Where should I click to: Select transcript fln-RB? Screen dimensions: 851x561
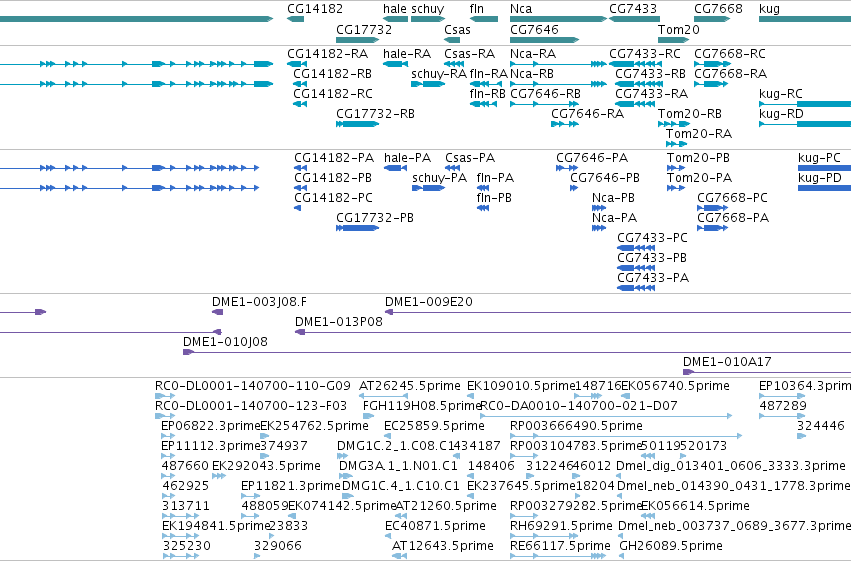pos(487,94)
